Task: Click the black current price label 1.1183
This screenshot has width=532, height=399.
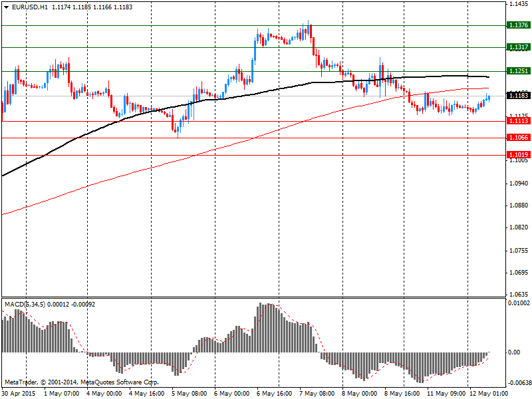Action: 518,95
